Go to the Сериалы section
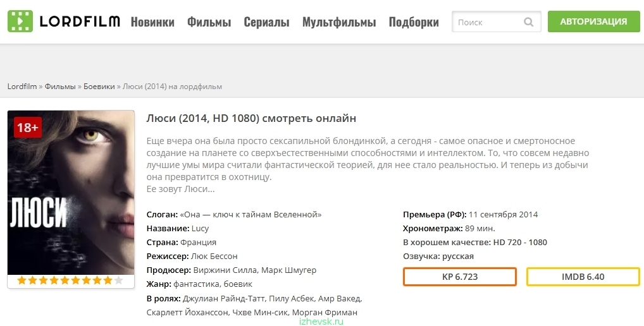644x326 pixels. pos(266,21)
